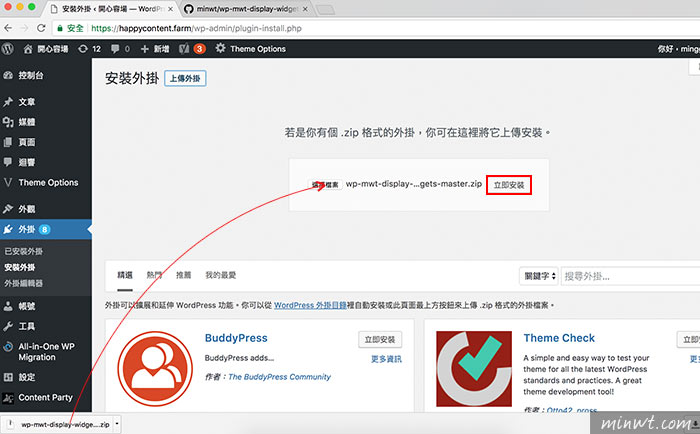Switch to the 我的最愛 (Favorites) tab

point(221,275)
